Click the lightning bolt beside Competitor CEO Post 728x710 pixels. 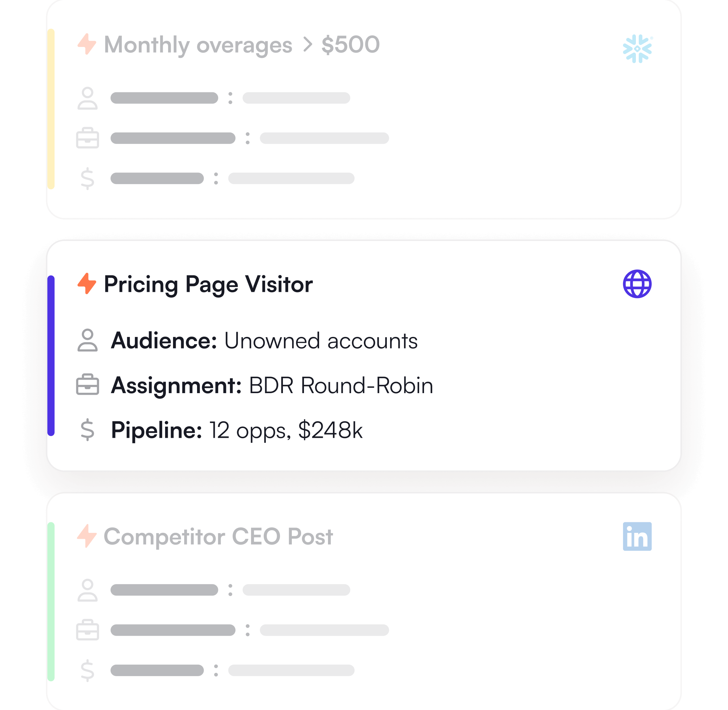click(x=87, y=536)
